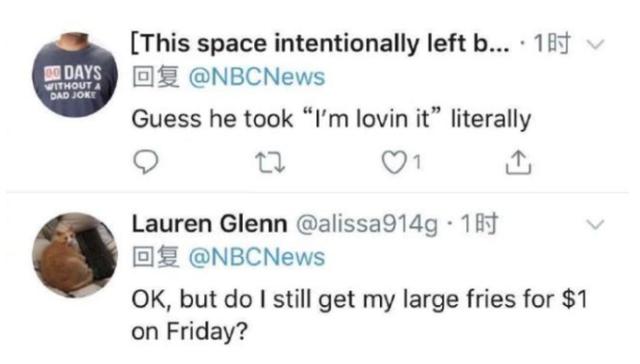Screen dimensions: 640x364
Task: Like the "I'm lovin it" tweet
Action: (393, 162)
